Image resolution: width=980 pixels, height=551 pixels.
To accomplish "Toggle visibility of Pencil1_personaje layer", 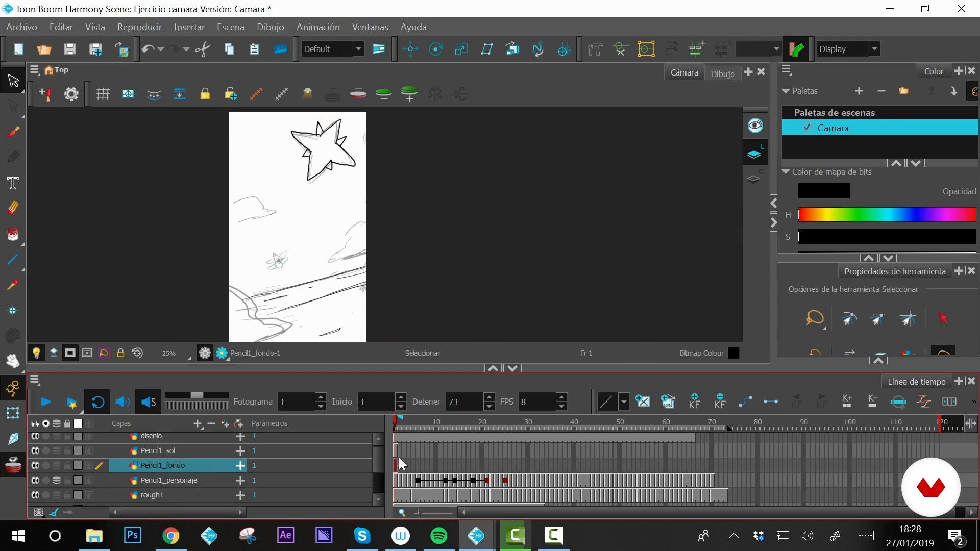I will point(35,481).
